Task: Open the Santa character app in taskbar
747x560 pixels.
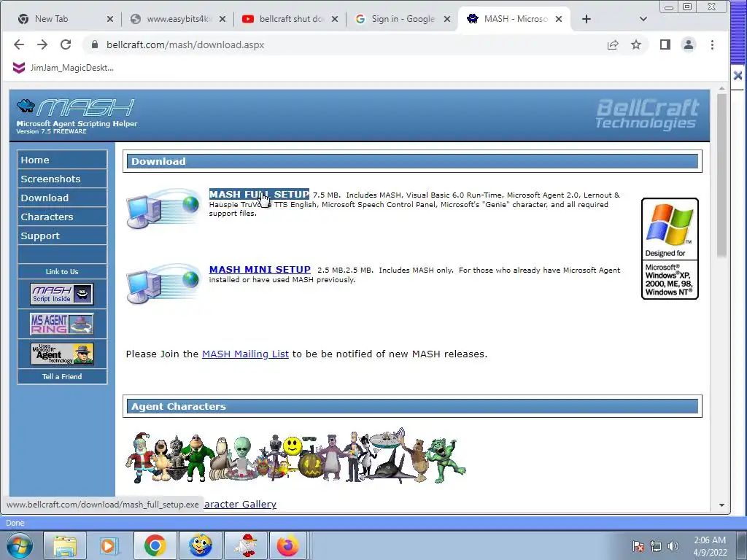Action: (x=247, y=545)
